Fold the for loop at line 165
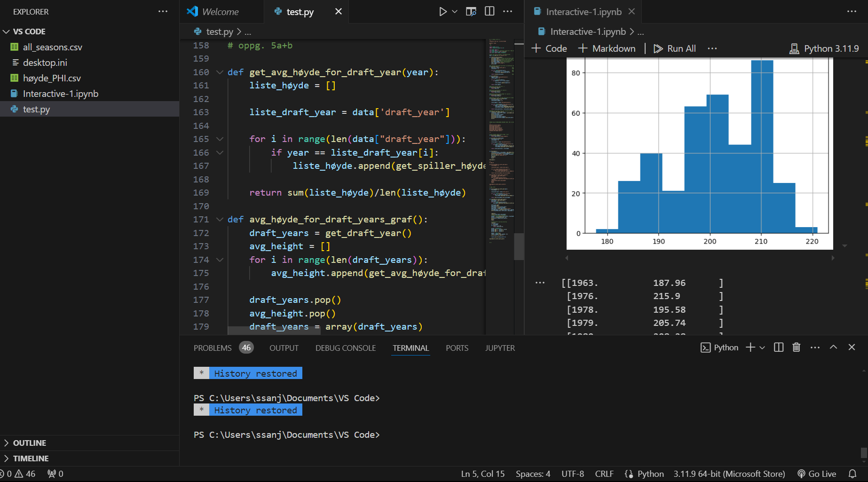This screenshot has width=868, height=482. (220, 139)
